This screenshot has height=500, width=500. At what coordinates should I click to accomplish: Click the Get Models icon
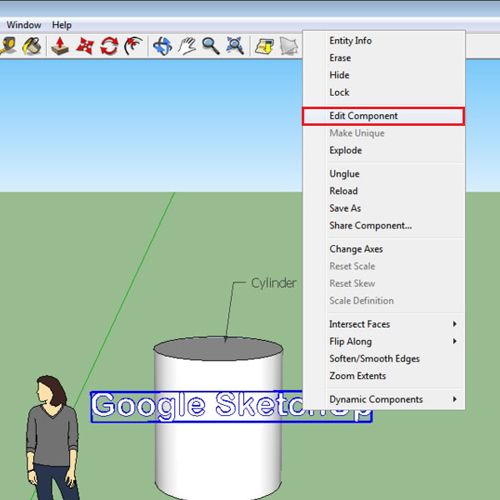[x=264, y=46]
